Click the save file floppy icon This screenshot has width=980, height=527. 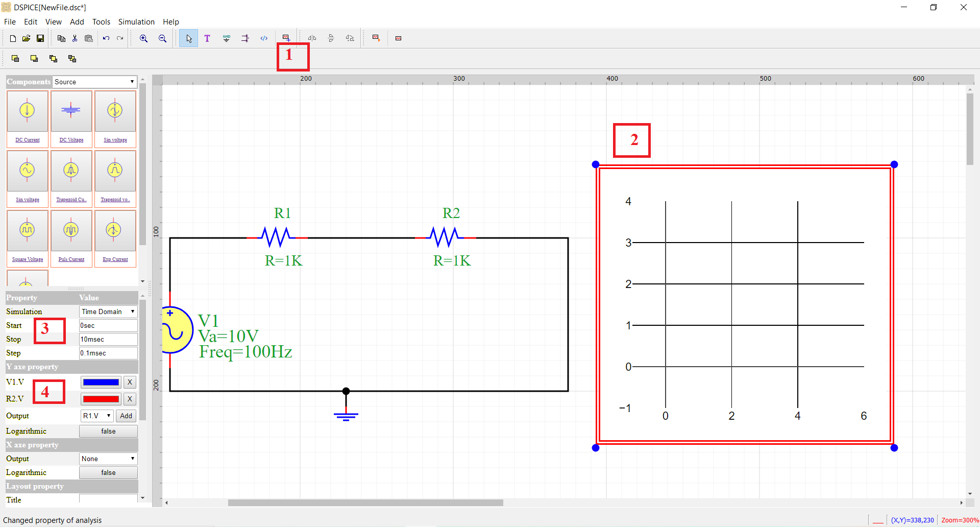[40, 38]
